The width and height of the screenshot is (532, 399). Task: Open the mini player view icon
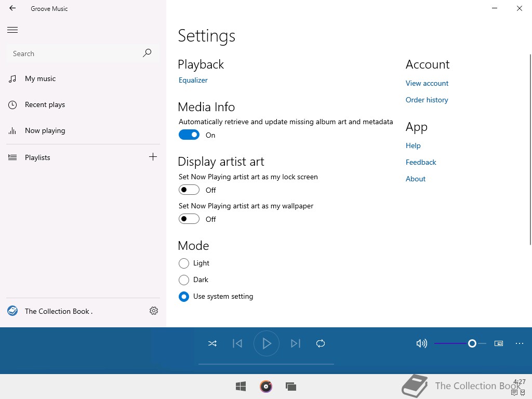coord(499,343)
